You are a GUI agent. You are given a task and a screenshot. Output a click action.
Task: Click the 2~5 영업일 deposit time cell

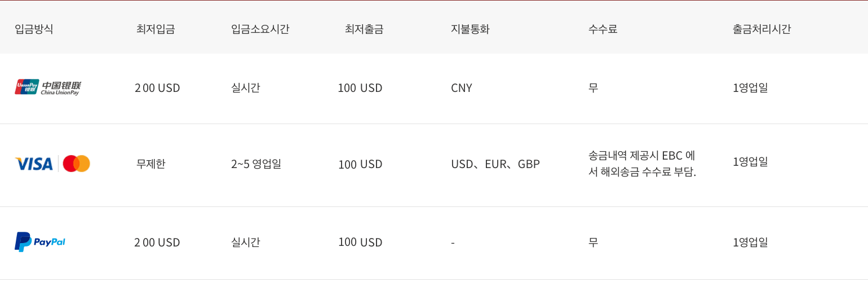click(x=256, y=164)
